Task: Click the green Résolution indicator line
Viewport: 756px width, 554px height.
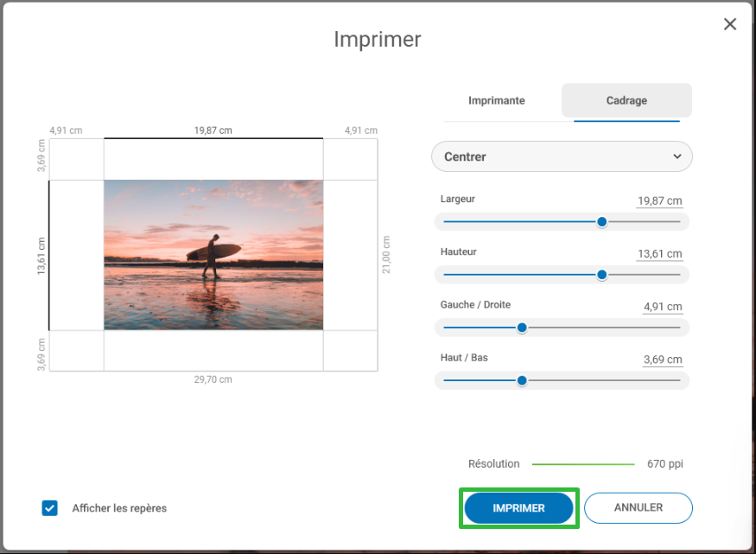Action: point(583,464)
